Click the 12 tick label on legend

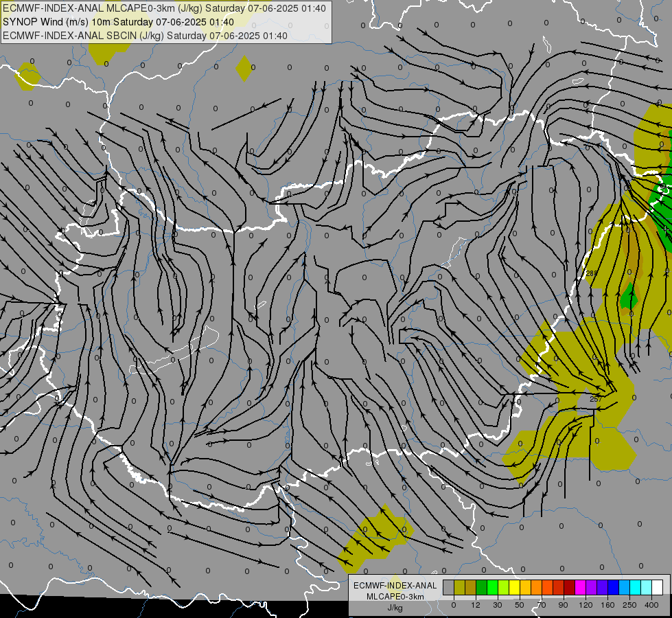point(476,605)
